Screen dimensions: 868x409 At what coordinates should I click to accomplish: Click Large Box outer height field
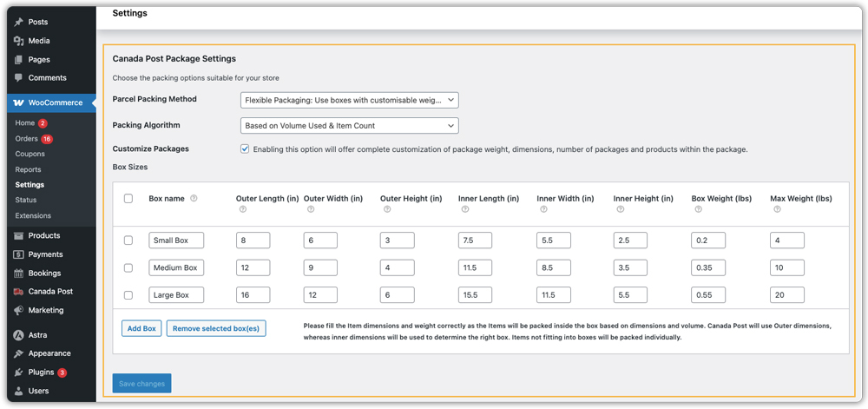tap(398, 295)
